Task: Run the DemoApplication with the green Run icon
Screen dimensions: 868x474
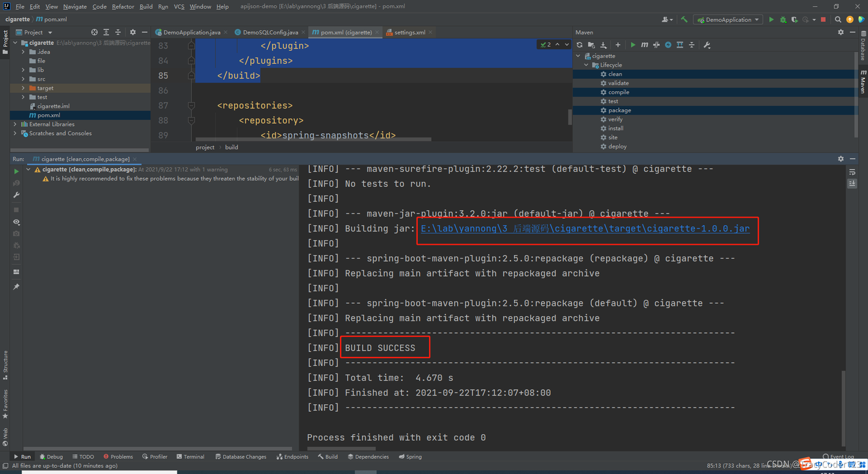Action: tap(772, 19)
